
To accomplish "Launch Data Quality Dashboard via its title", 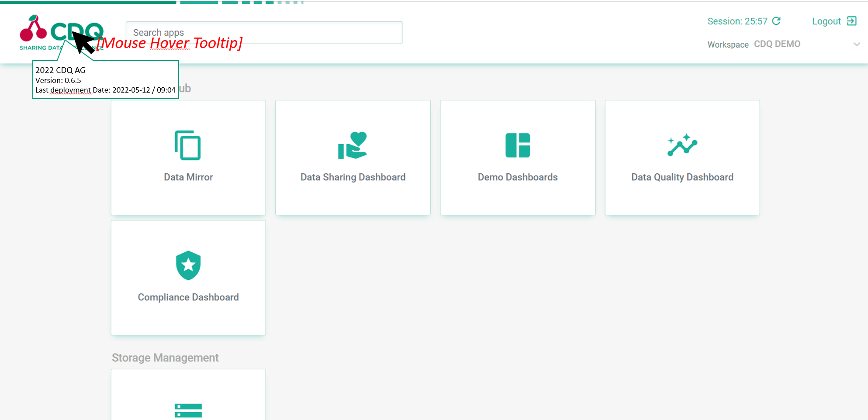I will pos(682,177).
